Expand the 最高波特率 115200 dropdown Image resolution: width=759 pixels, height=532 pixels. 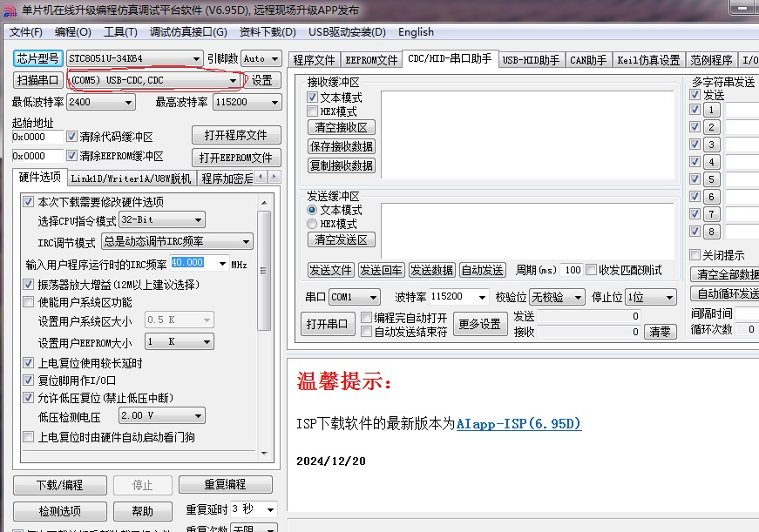[247, 102]
